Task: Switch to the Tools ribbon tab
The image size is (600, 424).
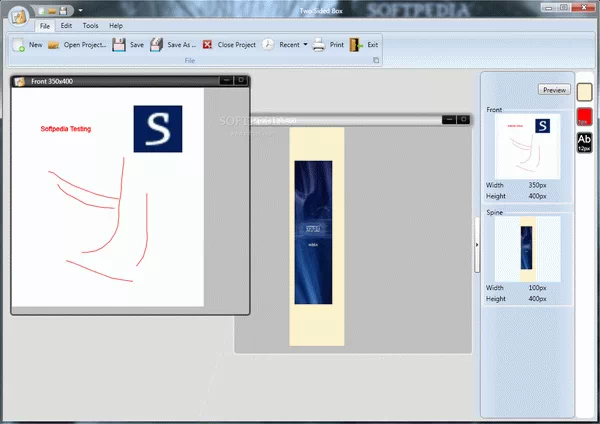Action: 90,26
